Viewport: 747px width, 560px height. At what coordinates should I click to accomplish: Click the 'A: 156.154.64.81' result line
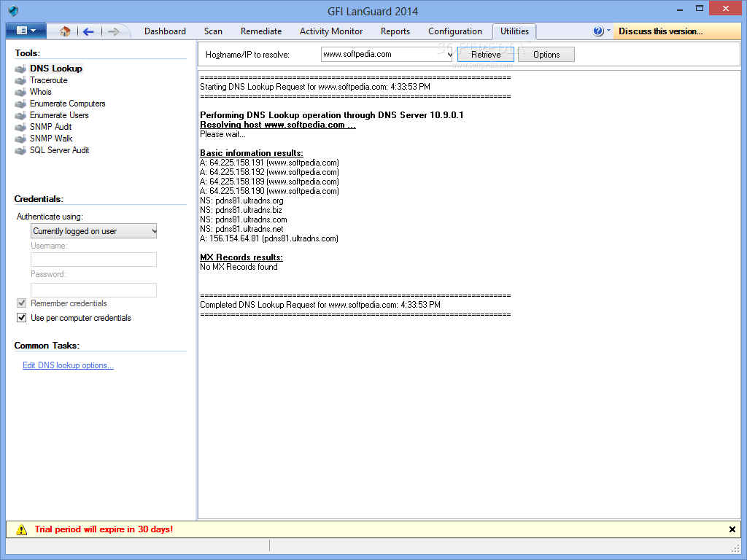(269, 238)
